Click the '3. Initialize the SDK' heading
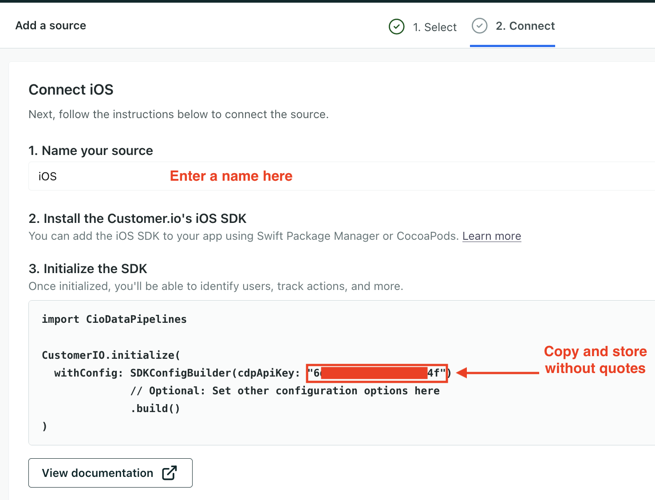Screen dimensions: 655x500 click(x=88, y=269)
